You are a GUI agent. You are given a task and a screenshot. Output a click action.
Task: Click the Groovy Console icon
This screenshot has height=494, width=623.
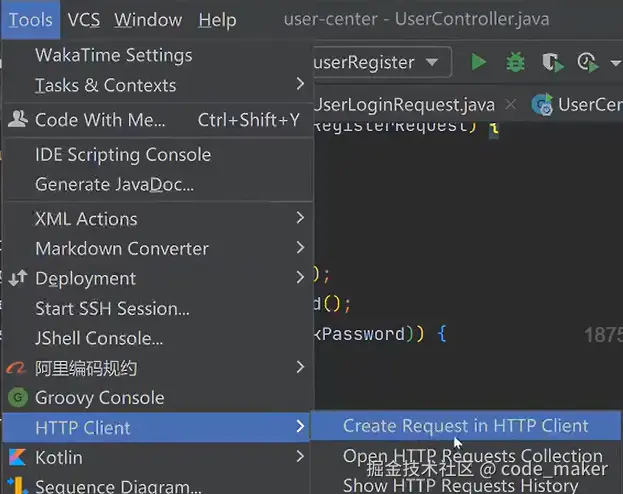pos(17,398)
